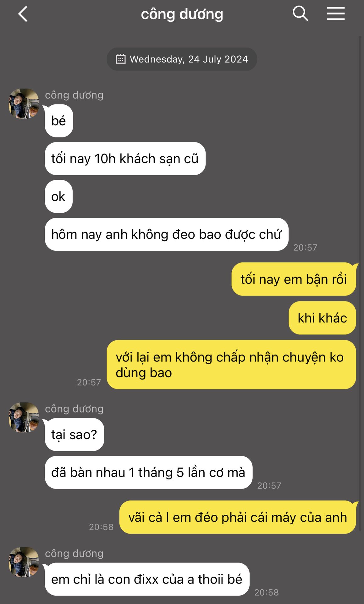The width and height of the screenshot is (364, 604).
Task: Select the 'bé' message bubble
Action: [59, 121]
